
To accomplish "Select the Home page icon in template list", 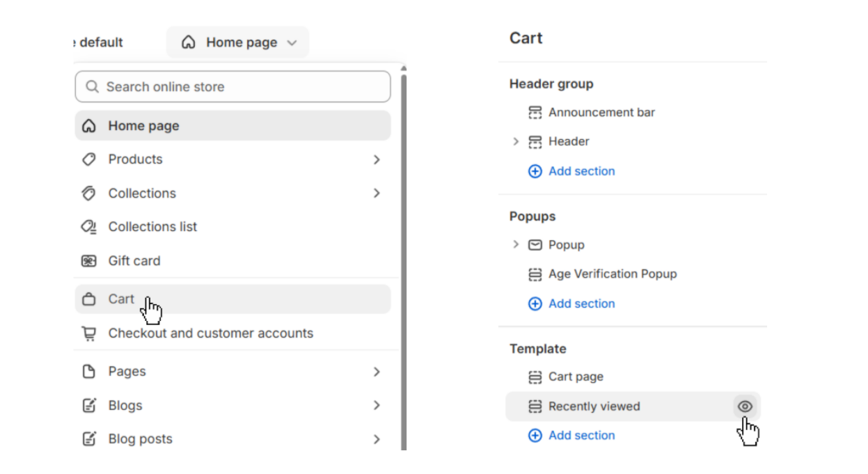I will pos(89,125).
